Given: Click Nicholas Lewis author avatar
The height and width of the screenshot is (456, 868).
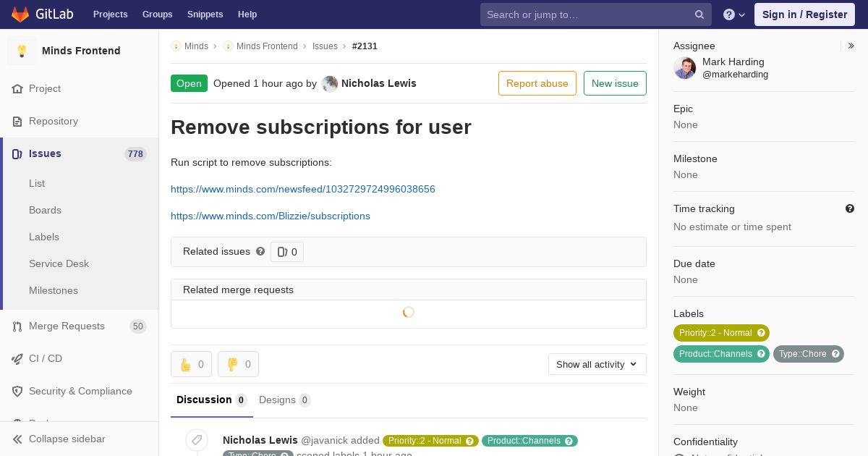Looking at the screenshot, I should (x=330, y=83).
